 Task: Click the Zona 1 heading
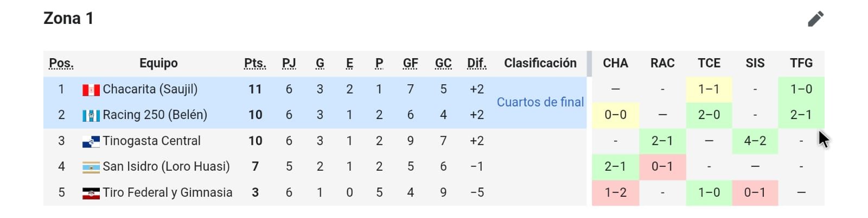click(68, 18)
